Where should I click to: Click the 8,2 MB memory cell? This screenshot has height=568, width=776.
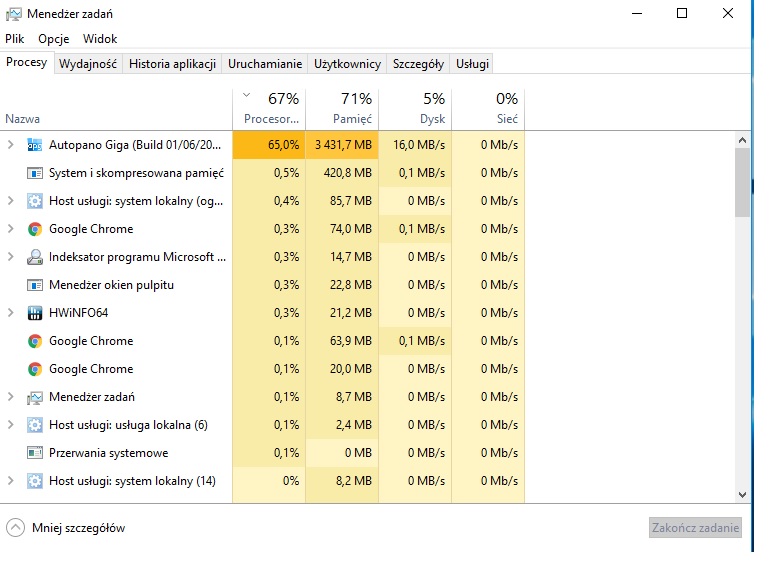(342, 481)
